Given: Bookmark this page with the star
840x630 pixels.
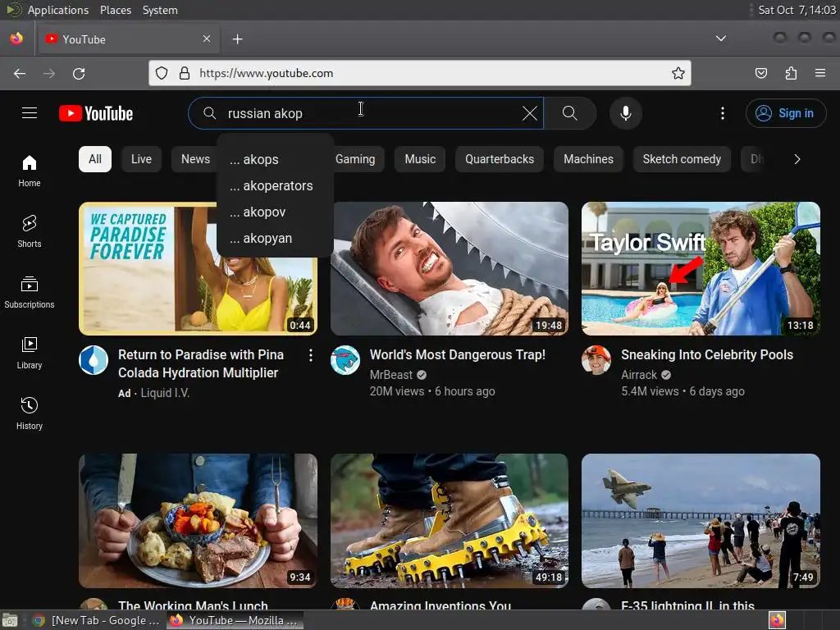Looking at the screenshot, I should [678, 73].
